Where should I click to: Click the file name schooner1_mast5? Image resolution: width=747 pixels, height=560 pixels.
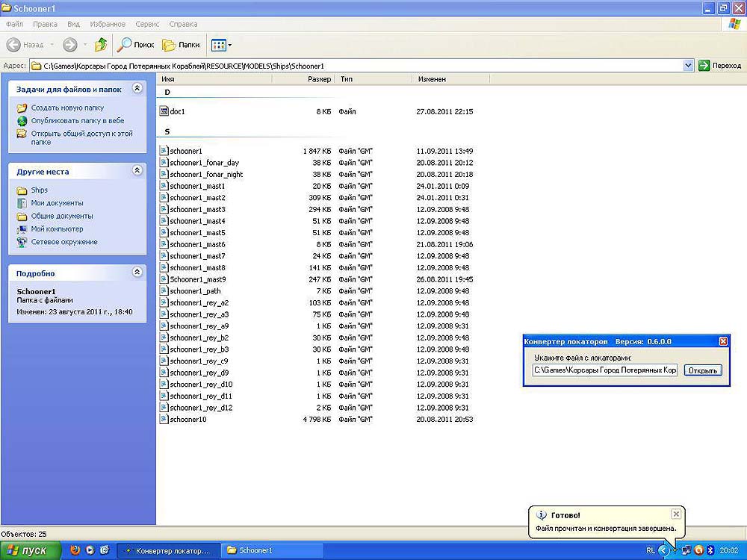197,233
